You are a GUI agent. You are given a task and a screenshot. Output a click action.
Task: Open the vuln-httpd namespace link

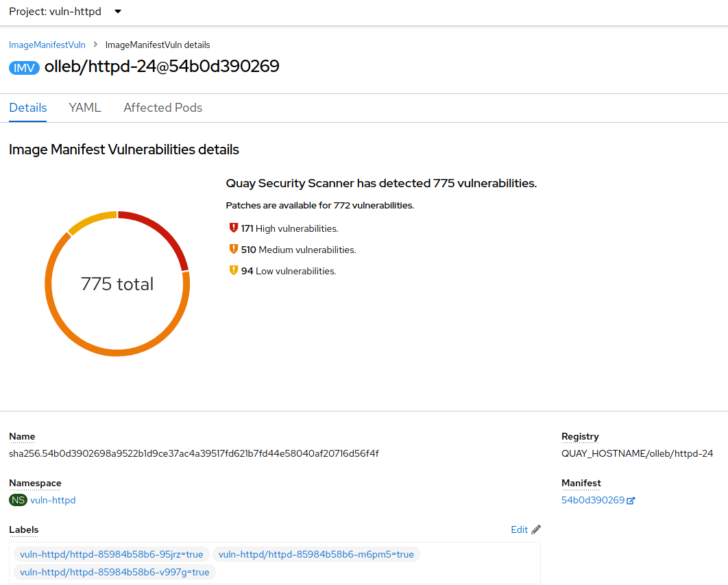tap(53, 500)
